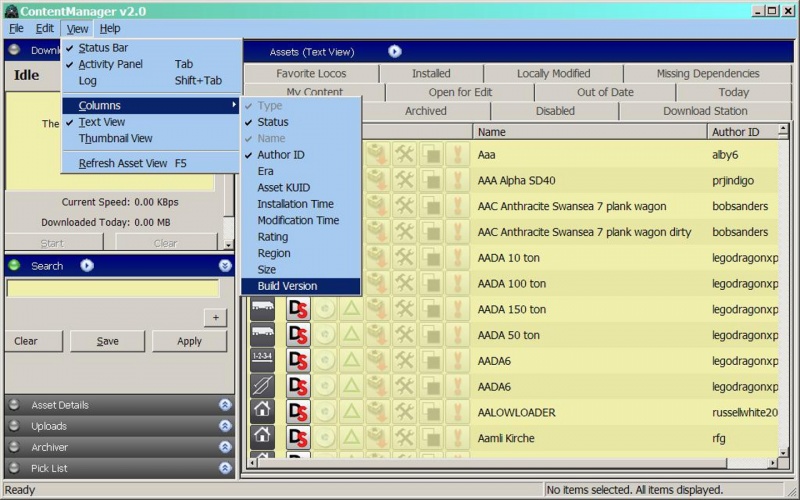The width and height of the screenshot is (800, 500).
Task: Open the Help menu
Action: click(110, 29)
